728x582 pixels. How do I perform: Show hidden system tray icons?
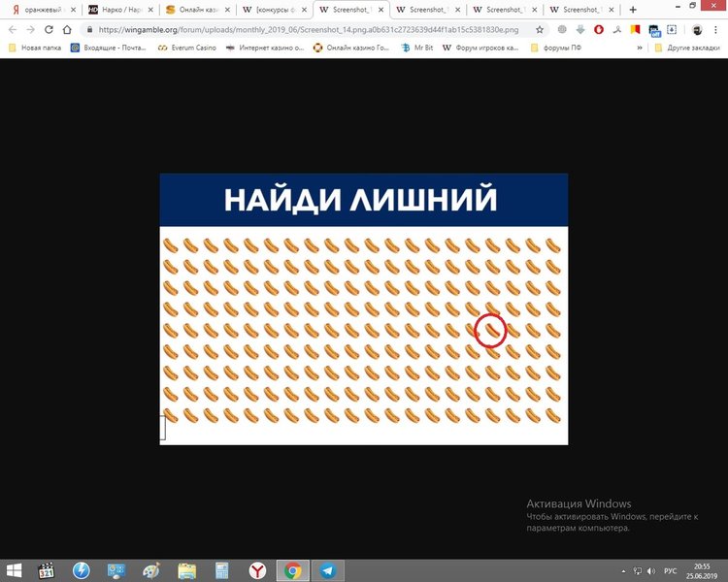(623, 571)
